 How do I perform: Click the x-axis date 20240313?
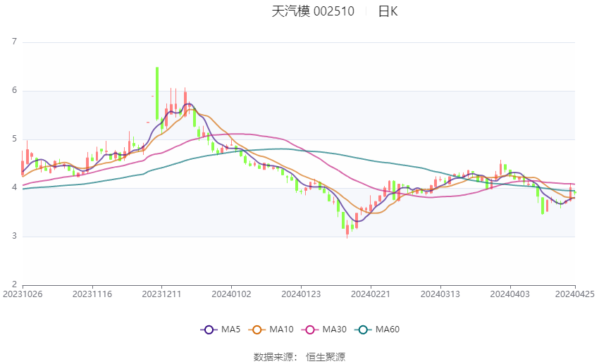[x=440, y=294]
